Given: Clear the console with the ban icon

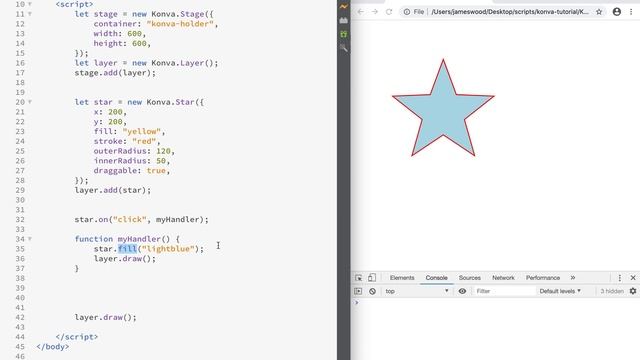Looking at the screenshot, I should pos(372,291).
